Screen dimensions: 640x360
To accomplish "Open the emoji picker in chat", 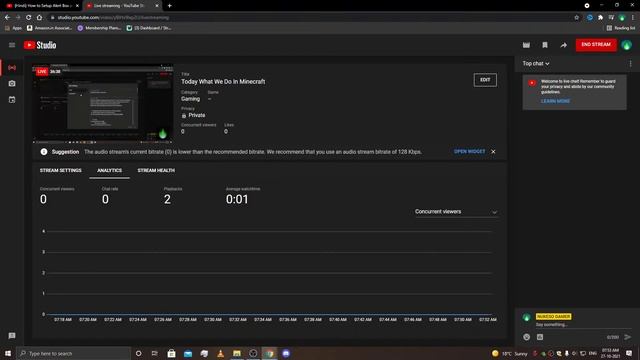I will 527,337.
